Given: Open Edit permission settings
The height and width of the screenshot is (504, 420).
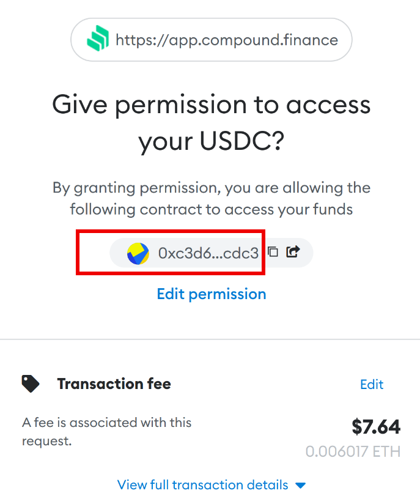Looking at the screenshot, I should (x=211, y=294).
